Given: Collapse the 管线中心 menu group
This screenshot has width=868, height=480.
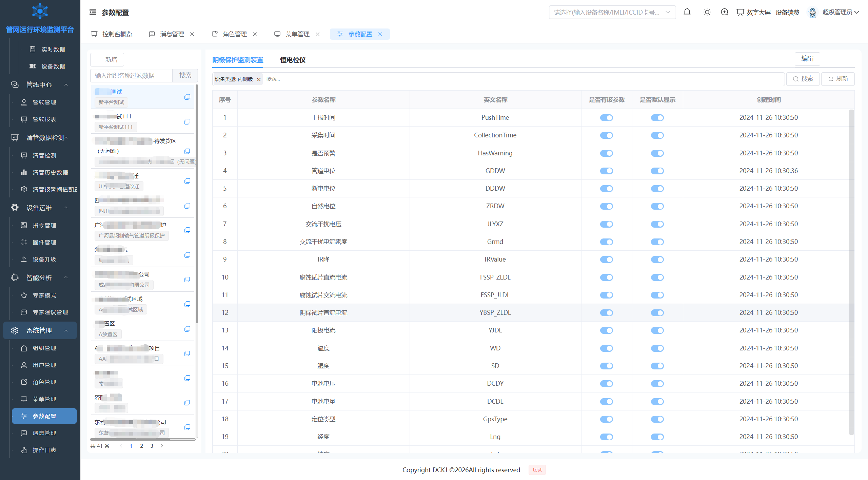Looking at the screenshot, I should (66, 84).
